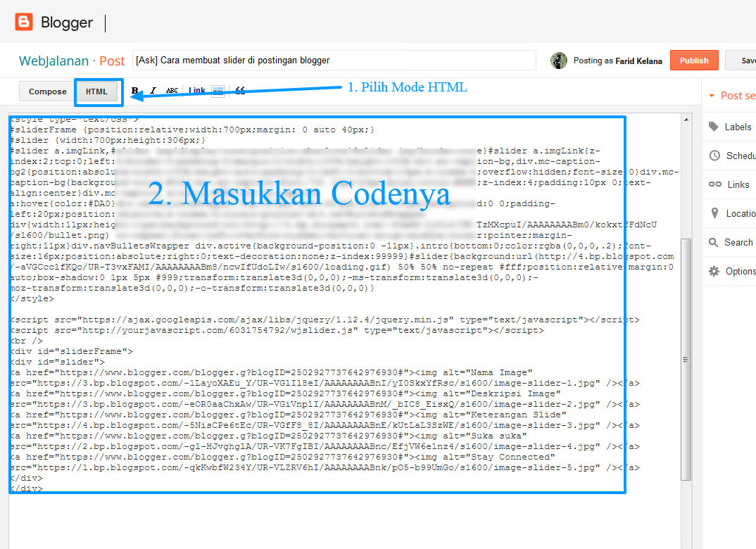This screenshot has width=756, height=549.
Task: Click the blockquote quotation mark icon
Action: (x=240, y=91)
